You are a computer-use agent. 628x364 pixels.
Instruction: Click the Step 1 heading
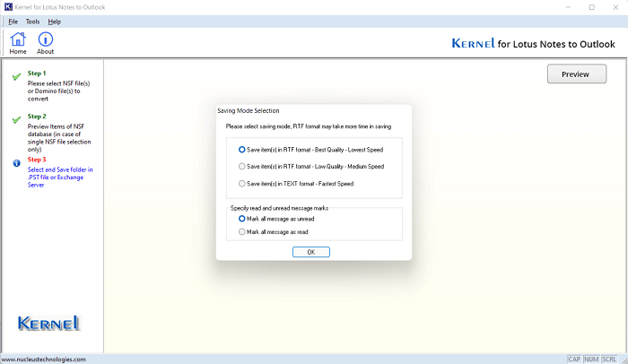pyautogui.click(x=37, y=74)
